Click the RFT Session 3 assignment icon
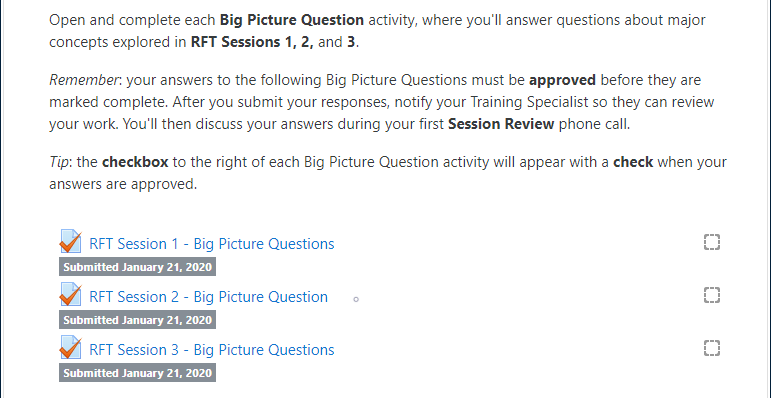771x398 pixels. (70, 348)
